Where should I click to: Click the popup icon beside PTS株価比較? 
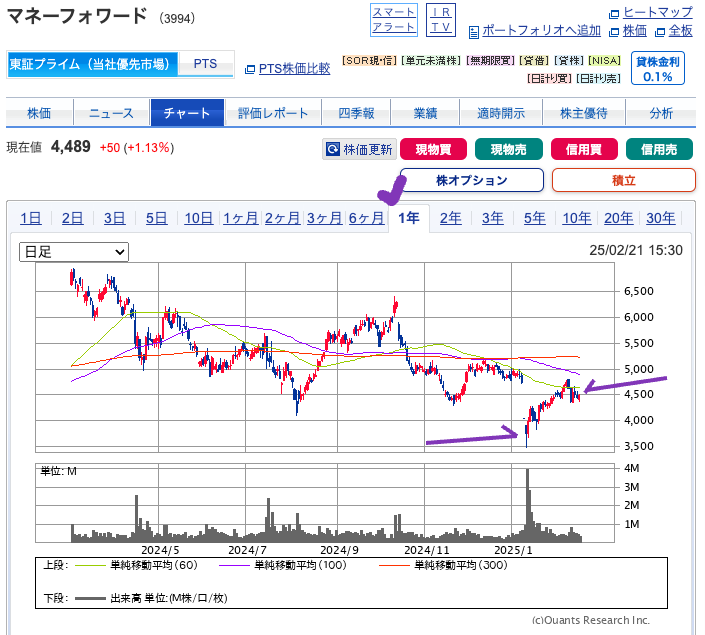pos(250,69)
